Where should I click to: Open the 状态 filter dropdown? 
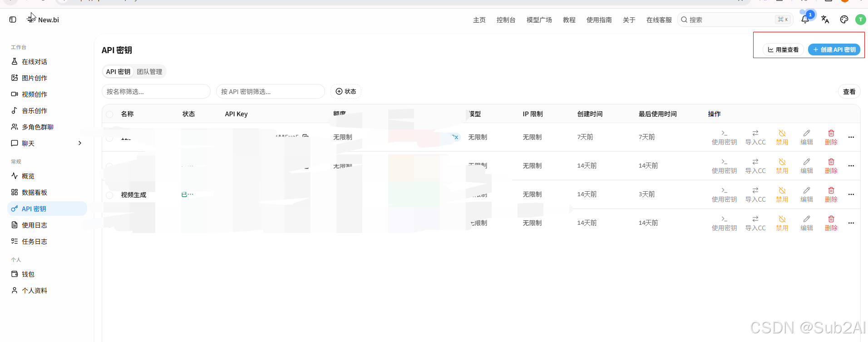pyautogui.click(x=346, y=91)
